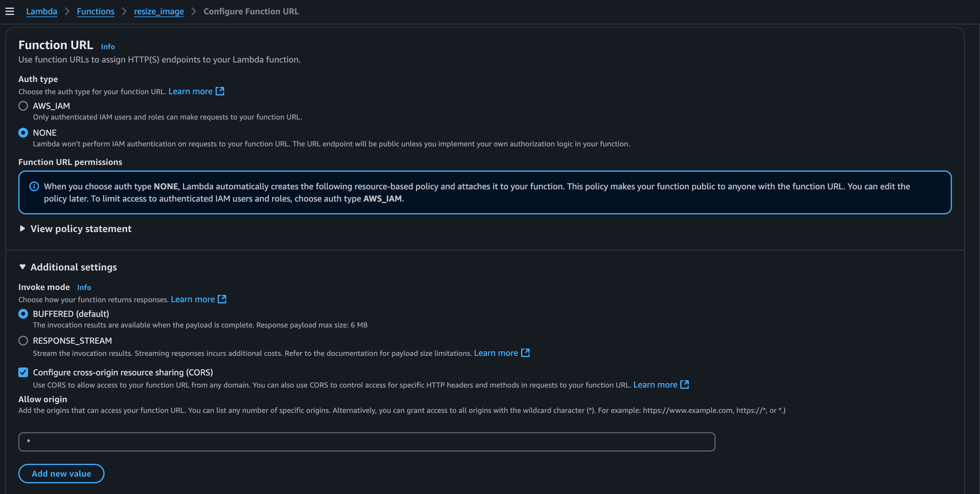Open the hamburger navigation menu icon
Image resolution: width=980 pixels, height=494 pixels.
[x=10, y=11]
